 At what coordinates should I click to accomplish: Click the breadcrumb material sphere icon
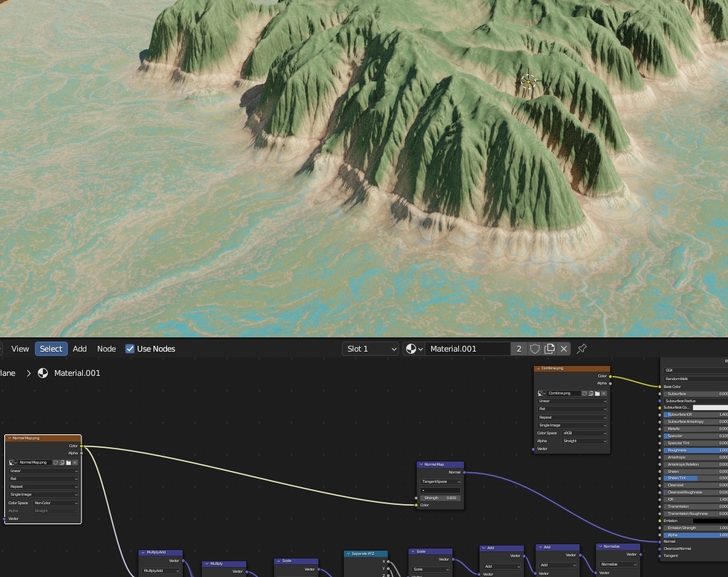[43, 373]
